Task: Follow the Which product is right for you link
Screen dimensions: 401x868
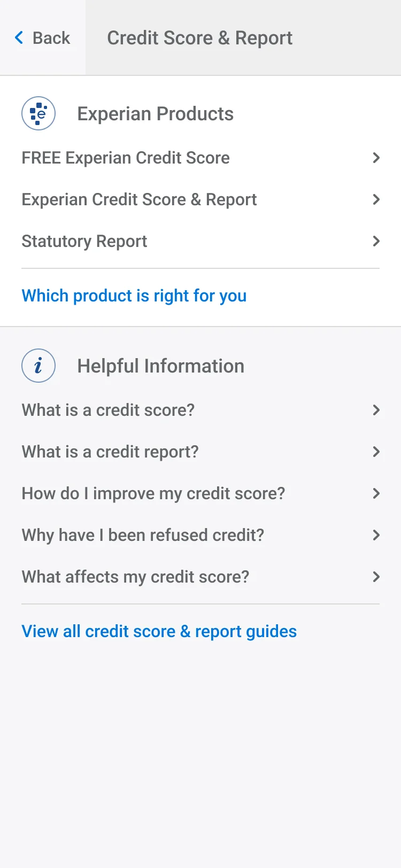Action: (134, 296)
